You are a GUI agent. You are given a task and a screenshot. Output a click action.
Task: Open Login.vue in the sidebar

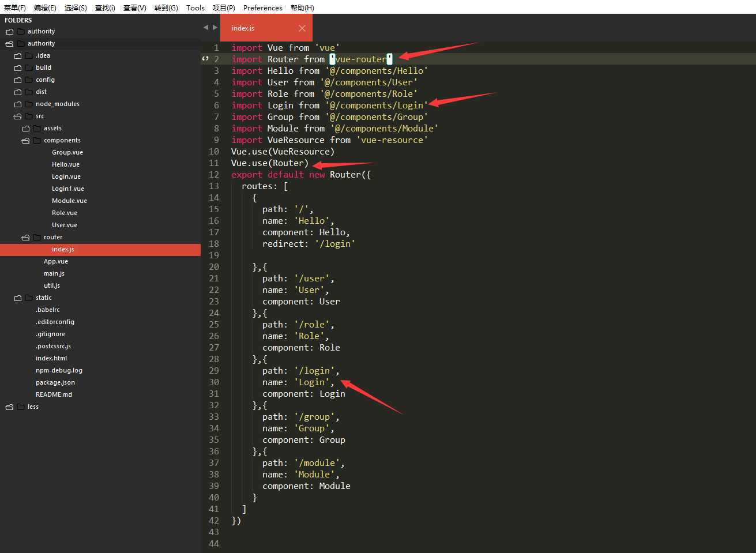(x=66, y=177)
